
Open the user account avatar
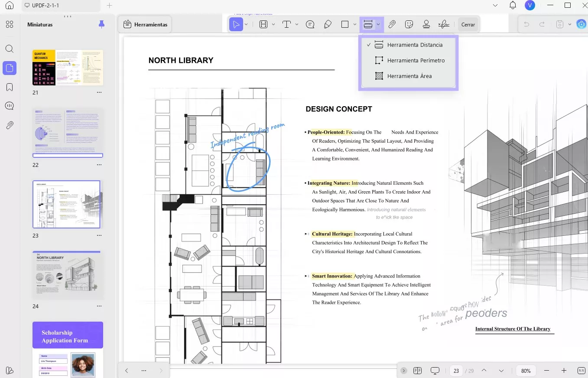tap(530, 5)
